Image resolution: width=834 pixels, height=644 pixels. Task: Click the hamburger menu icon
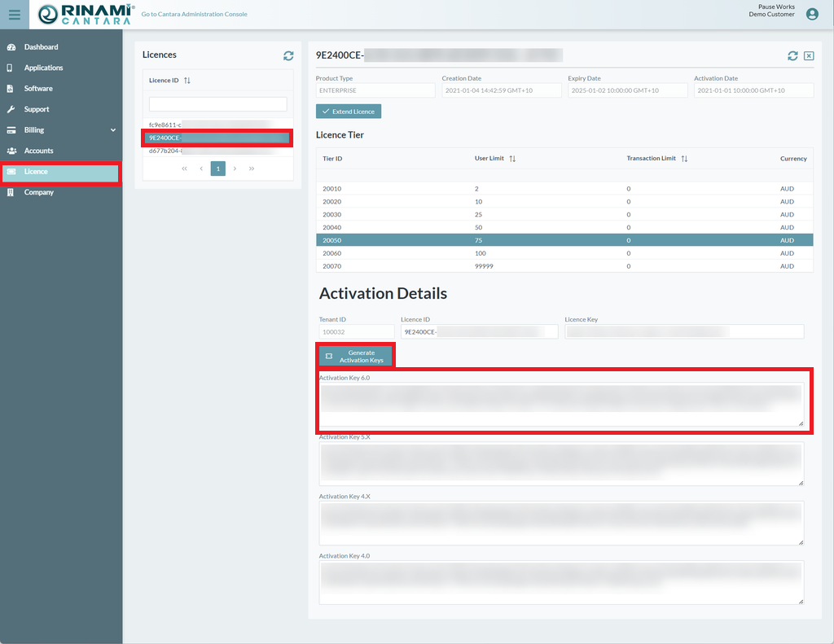[x=15, y=15]
